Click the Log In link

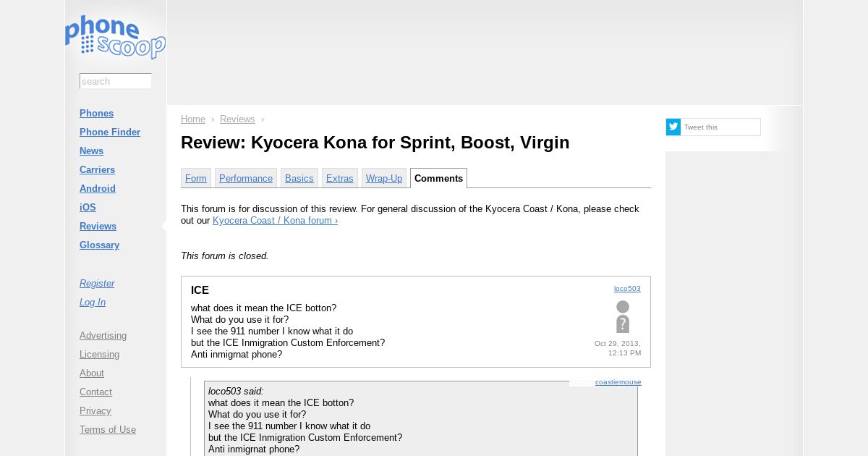pyautogui.click(x=93, y=302)
